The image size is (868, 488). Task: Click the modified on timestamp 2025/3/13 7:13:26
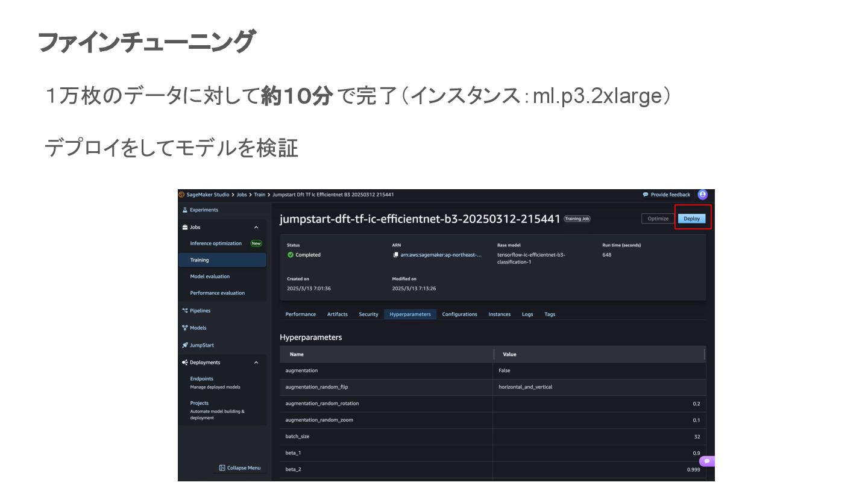click(x=414, y=289)
